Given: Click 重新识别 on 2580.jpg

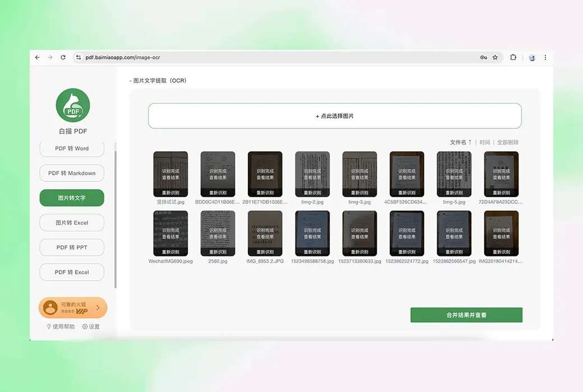Looking at the screenshot, I should 218,252.
